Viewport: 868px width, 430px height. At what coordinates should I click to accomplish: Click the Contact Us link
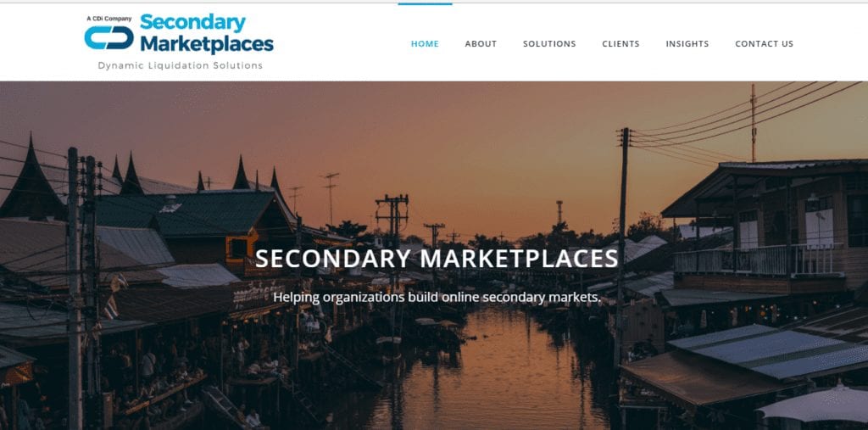coord(764,44)
